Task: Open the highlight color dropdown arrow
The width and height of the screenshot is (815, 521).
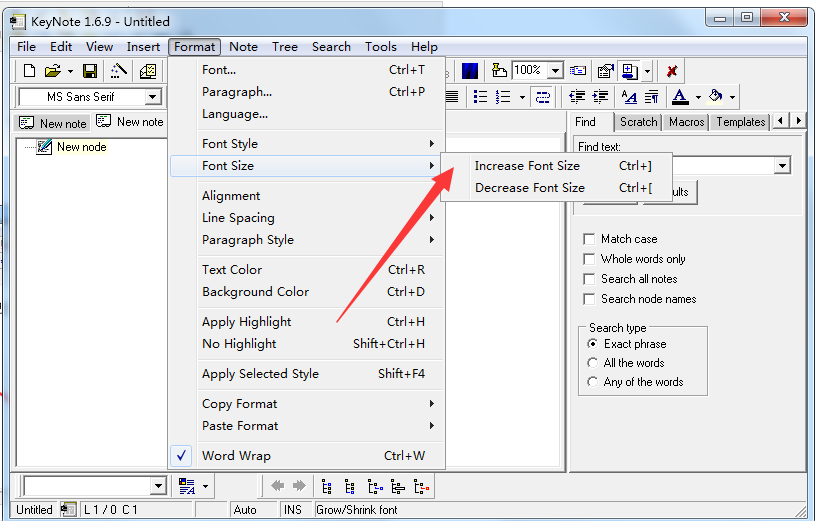Action: (732, 97)
